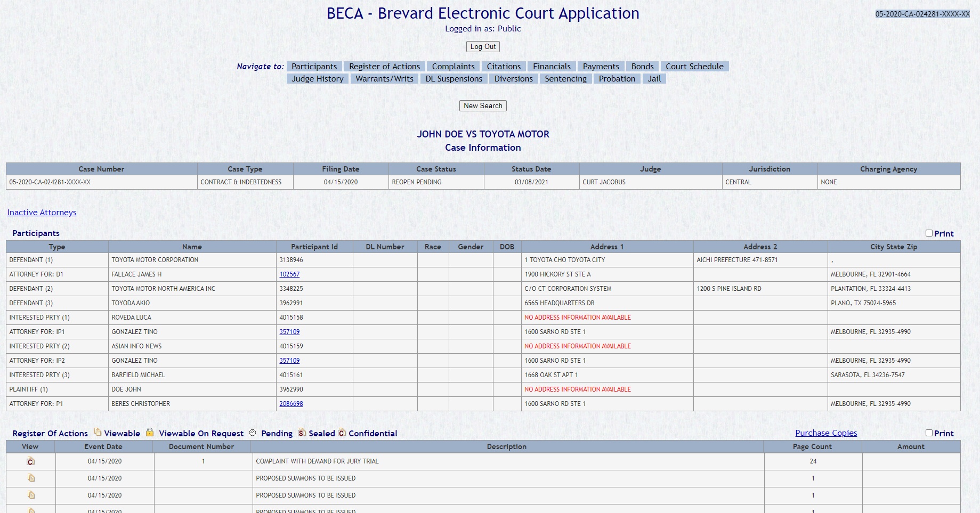Go to the Court Schedule section
The image size is (980, 513).
pyautogui.click(x=694, y=67)
